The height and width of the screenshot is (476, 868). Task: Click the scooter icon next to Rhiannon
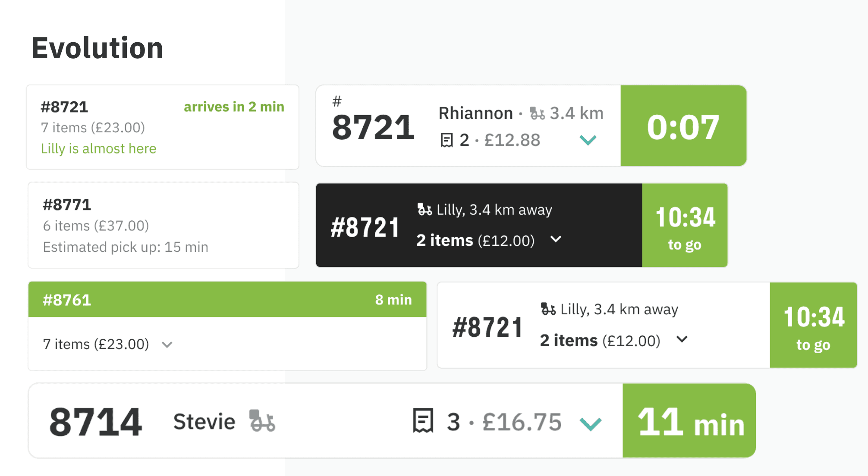click(537, 113)
